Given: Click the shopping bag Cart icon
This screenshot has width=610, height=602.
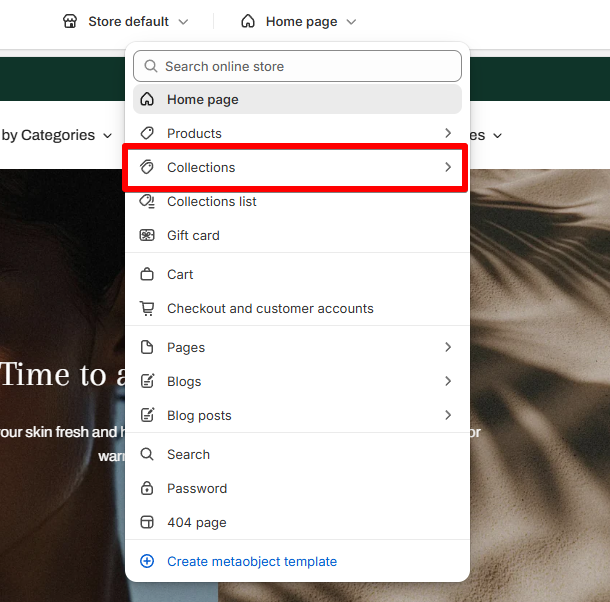Looking at the screenshot, I should point(147,274).
